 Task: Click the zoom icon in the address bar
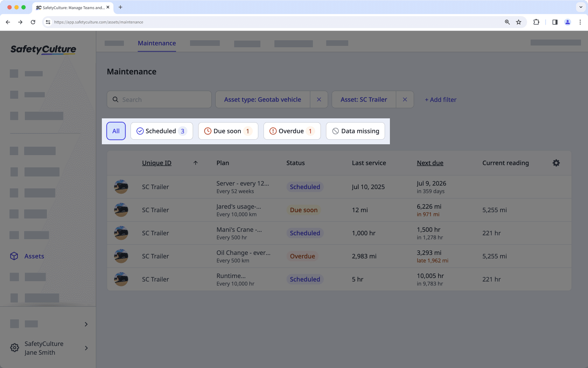[507, 22]
